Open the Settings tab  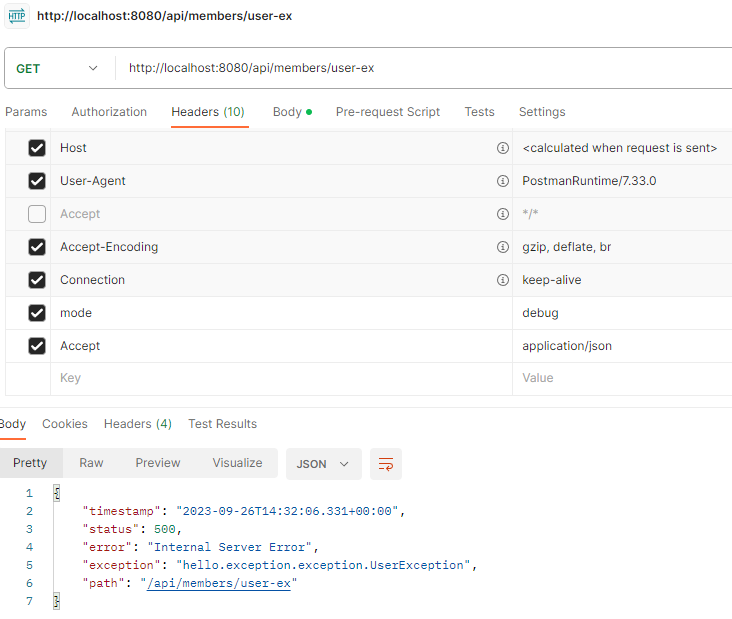(x=542, y=112)
